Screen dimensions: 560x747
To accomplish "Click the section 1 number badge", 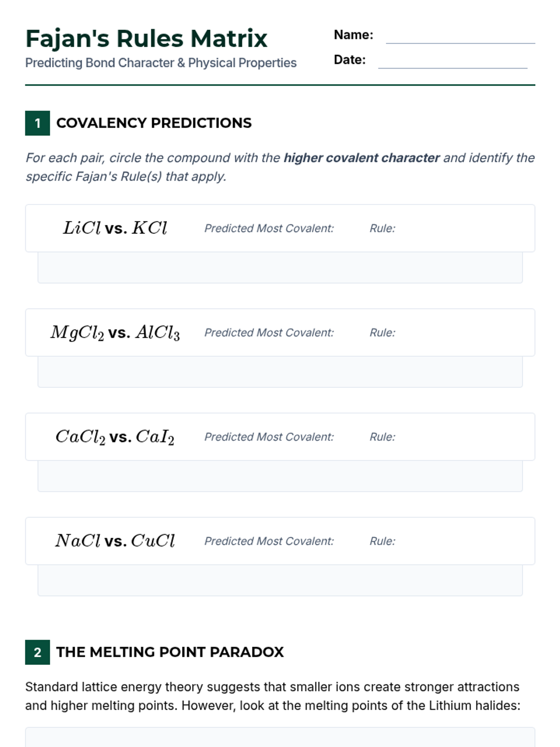I will (37, 123).
